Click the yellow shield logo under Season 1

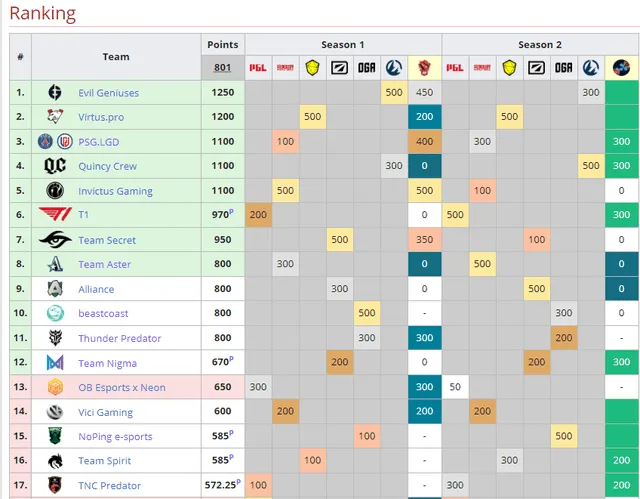312,68
